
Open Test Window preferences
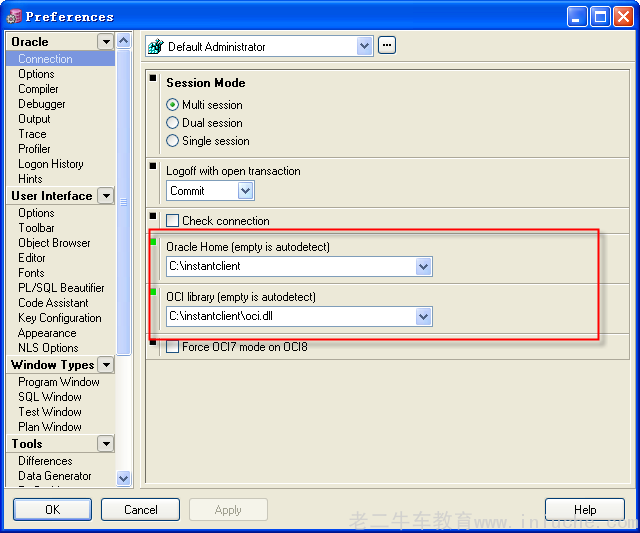tap(50, 412)
